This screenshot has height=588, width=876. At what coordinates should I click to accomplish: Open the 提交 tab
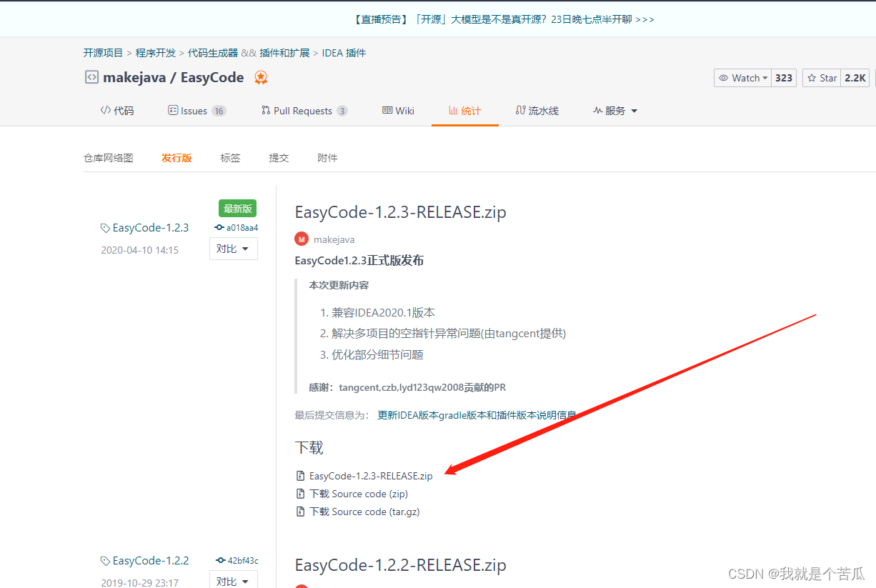pos(279,158)
